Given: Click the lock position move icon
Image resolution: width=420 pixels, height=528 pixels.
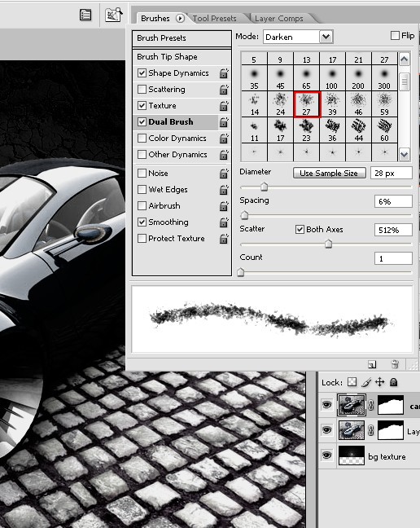Looking at the screenshot, I should [379, 382].
